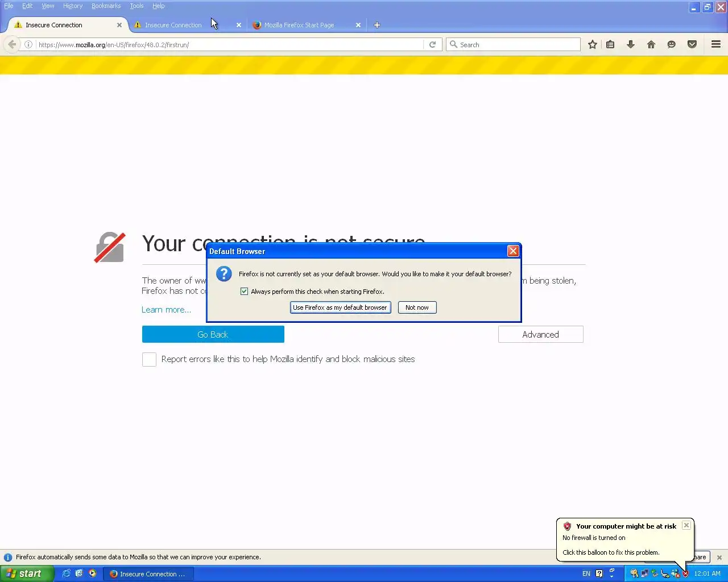Dismiss the data notification bar X
The width and height of the screenshot is (728, 582).
point(719,558)
